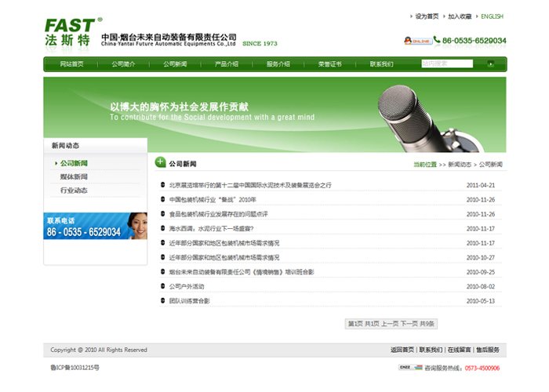Focus the 站内搜索 search field

pos(447,64)
